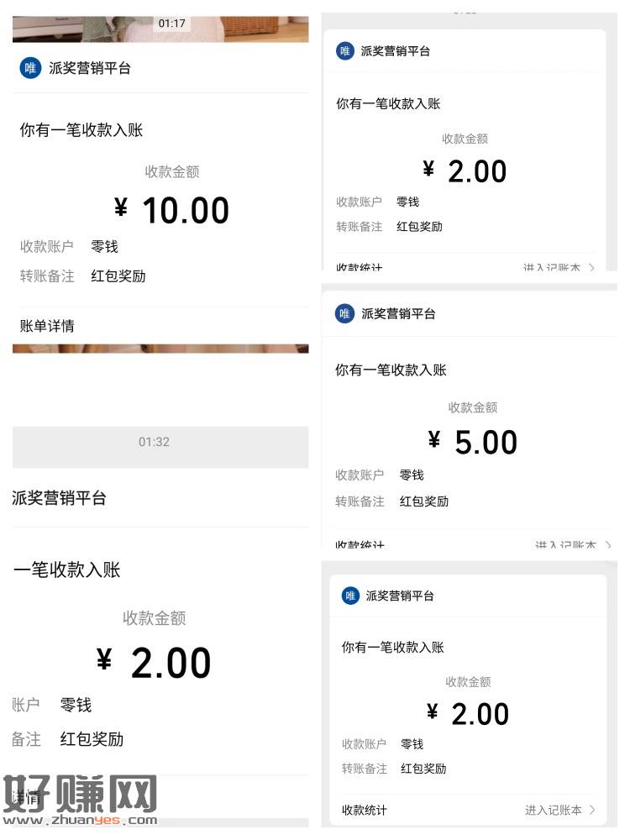
Task: Select 零钱 account under the ¥10.00 amount
Action: click(105, 246)
